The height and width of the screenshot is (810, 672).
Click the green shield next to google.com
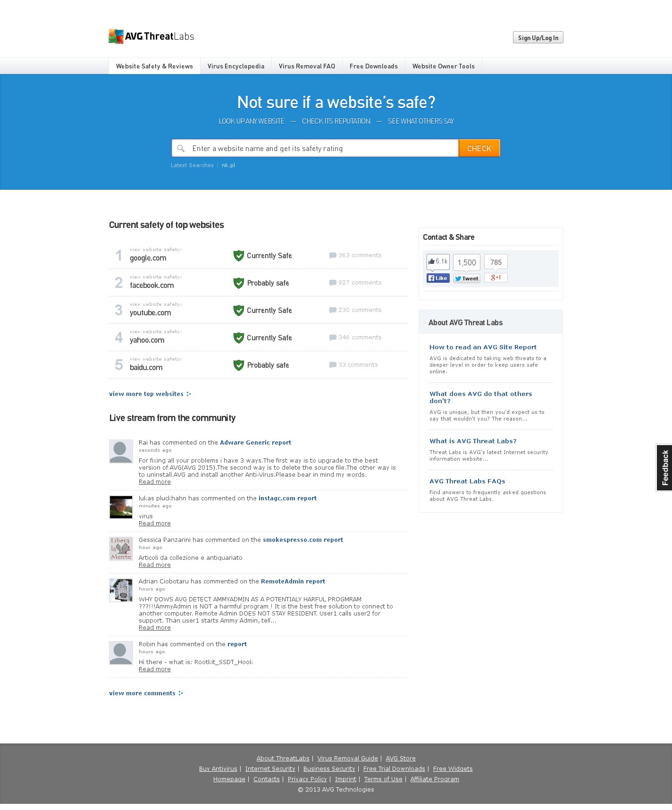coord(239,256)
